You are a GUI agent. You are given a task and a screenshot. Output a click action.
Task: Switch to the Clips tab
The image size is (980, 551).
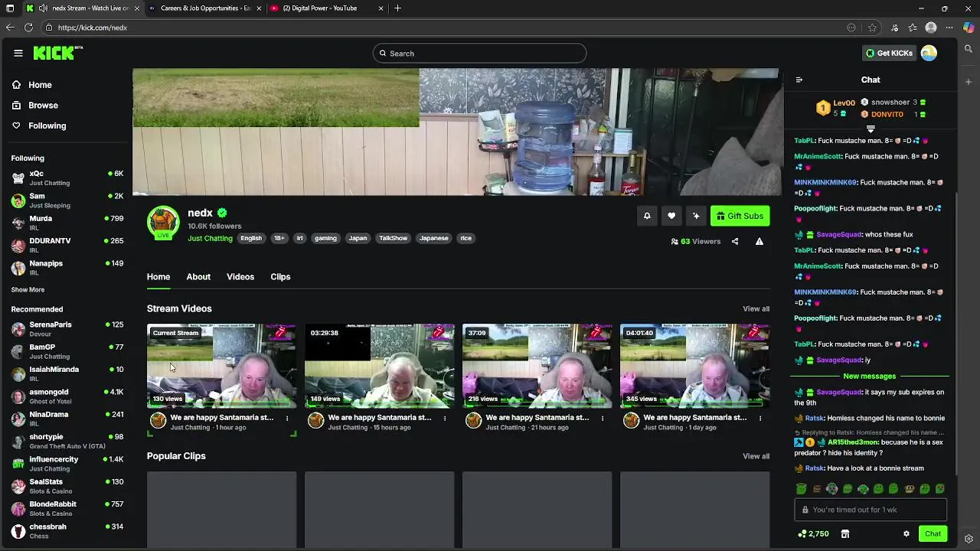[280, 277]
